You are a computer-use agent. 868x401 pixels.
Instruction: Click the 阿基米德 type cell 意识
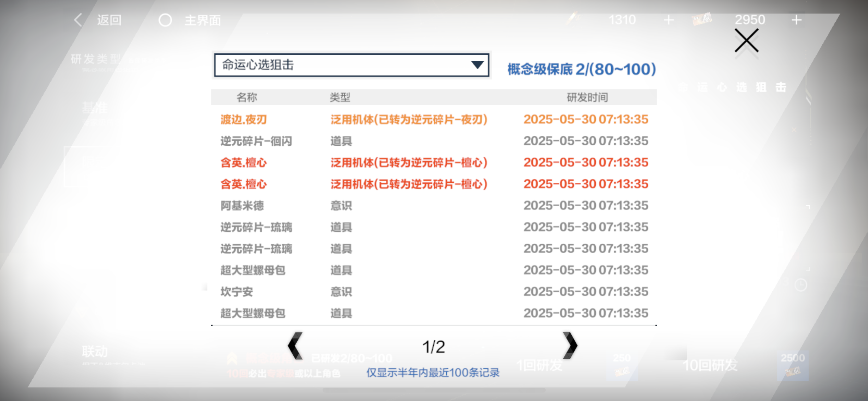341,206
